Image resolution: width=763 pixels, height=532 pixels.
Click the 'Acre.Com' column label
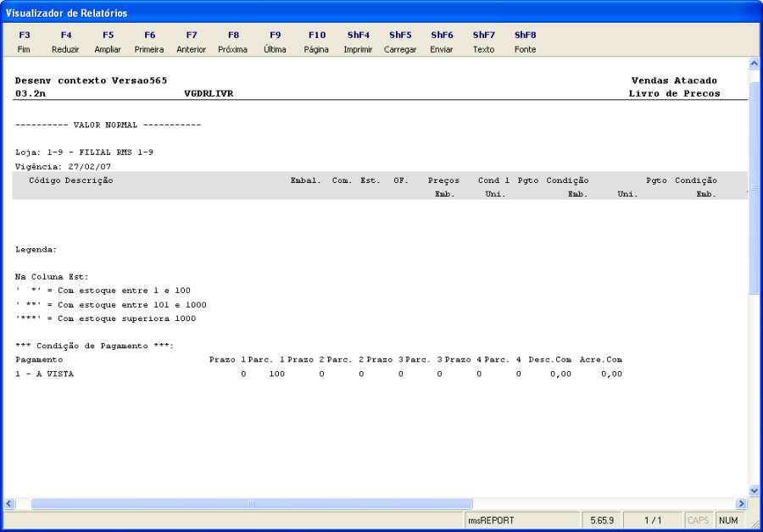pos(601,360)
